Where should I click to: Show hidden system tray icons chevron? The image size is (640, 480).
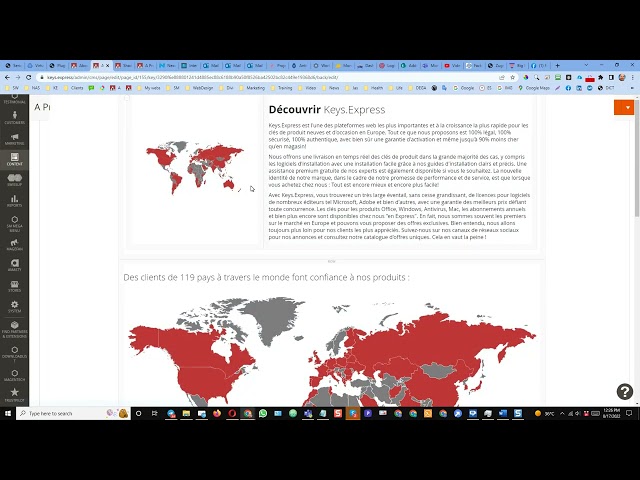coord(562,413)
